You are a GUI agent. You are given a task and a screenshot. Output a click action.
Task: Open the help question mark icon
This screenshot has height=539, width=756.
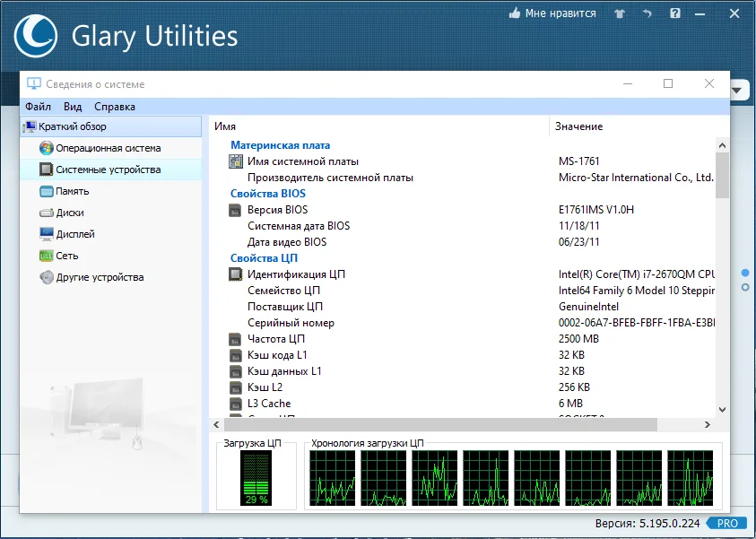(x=675, y=13)
